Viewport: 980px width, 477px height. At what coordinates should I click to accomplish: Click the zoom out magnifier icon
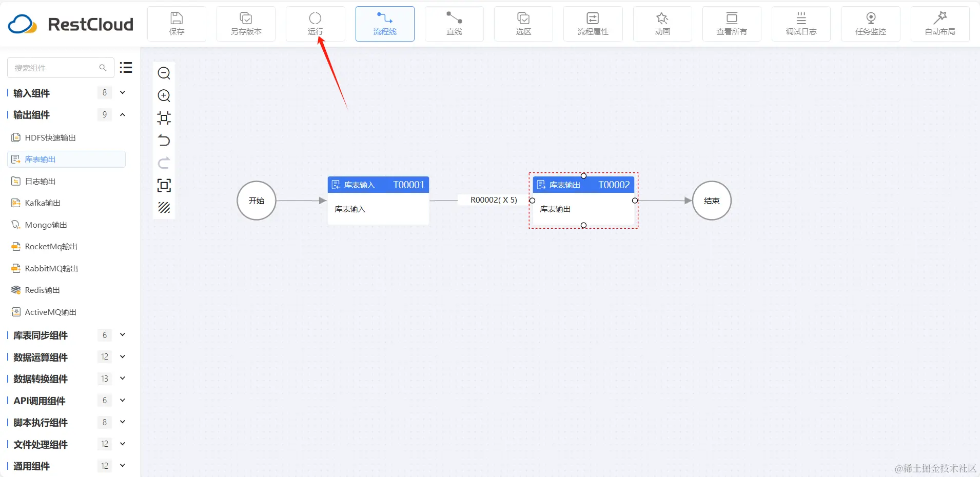click(164, 73)
